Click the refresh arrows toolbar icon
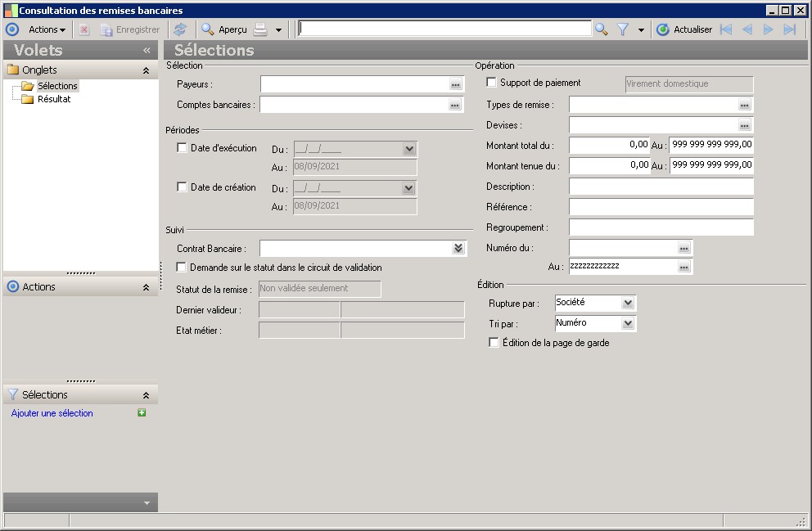 180,29
